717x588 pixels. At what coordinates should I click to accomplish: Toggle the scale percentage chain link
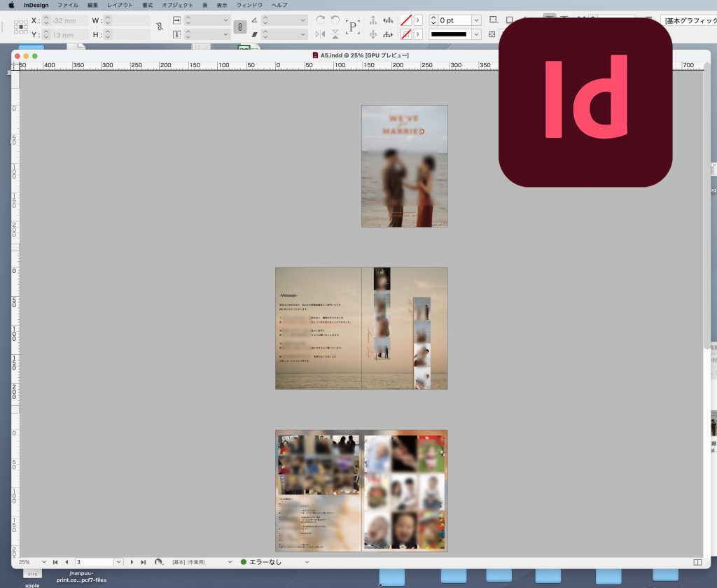click(239, 27)
